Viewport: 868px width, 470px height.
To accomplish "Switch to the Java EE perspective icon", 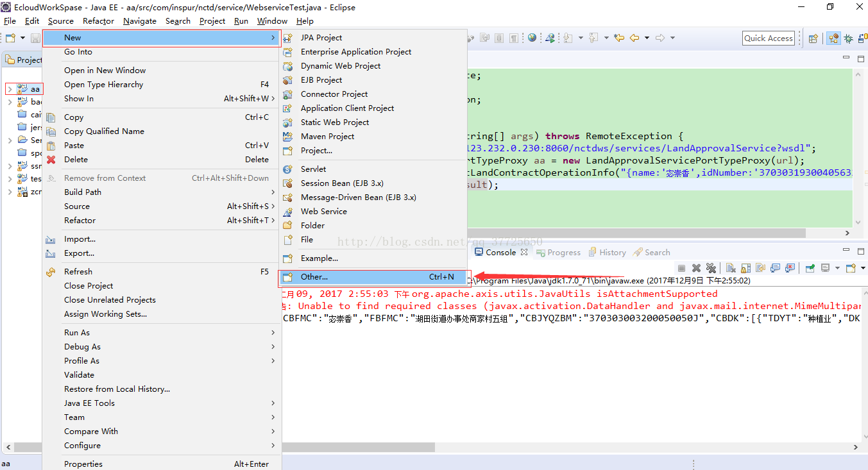I will point(833,38).
